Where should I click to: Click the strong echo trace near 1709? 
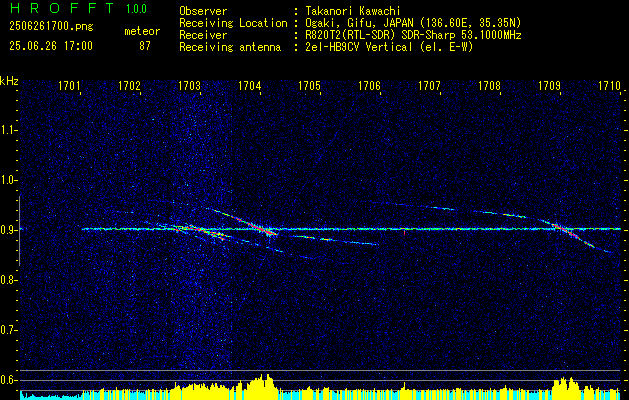[x=566, y=231]
